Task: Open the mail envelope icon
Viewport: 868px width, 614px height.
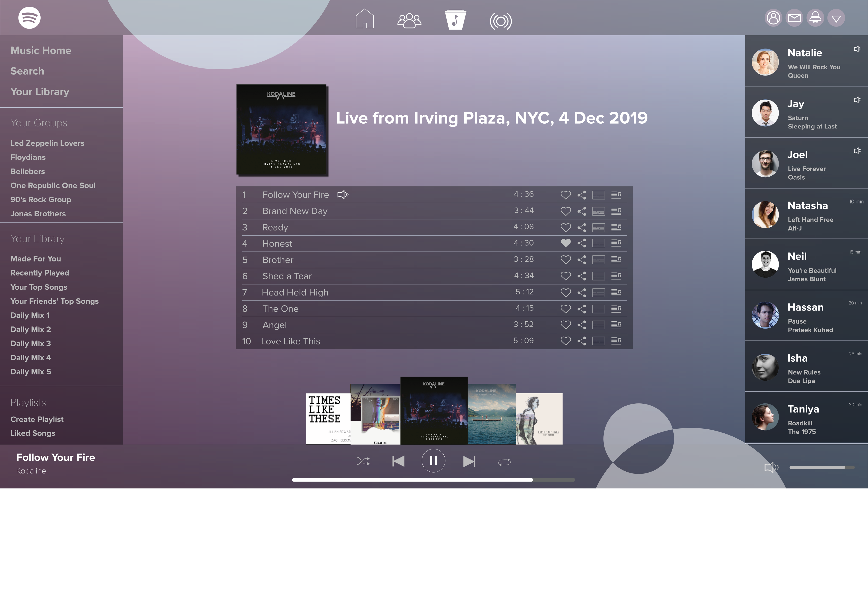Action: 794,18
